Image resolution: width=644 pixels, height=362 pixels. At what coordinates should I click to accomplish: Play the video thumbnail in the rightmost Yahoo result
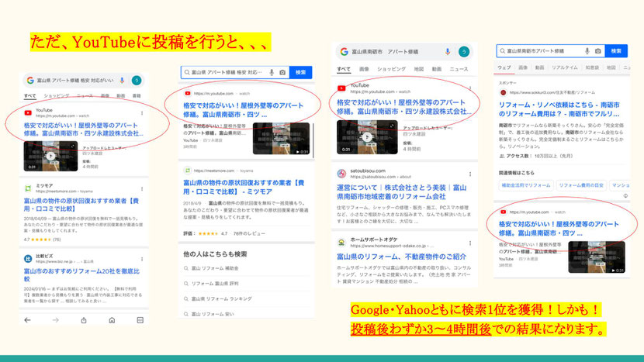tap(597, 257)
